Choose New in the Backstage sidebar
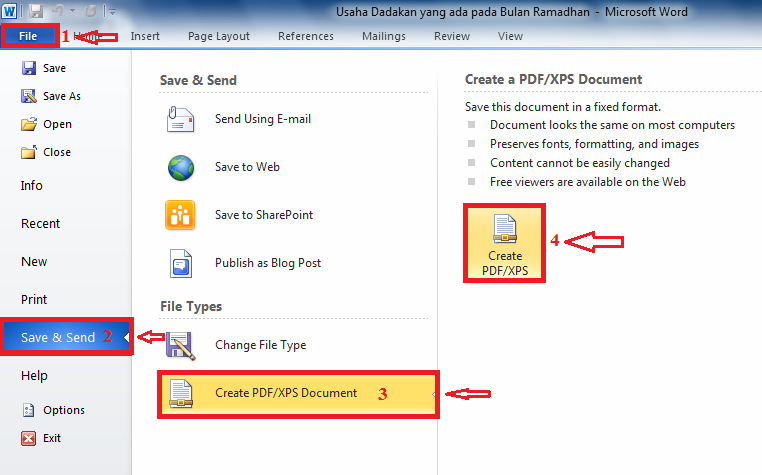The width and height of the screenshot is (762, 475). [x=34, y=262]
